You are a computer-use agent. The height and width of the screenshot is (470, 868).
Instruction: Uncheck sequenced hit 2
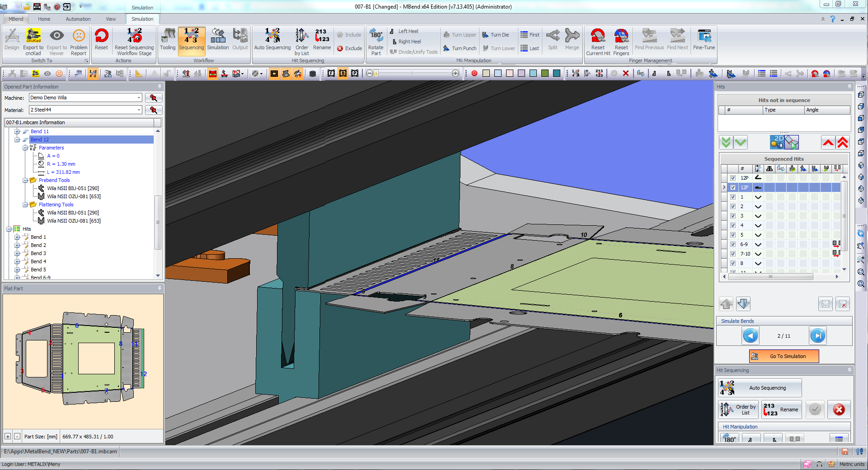coord(733,206)
